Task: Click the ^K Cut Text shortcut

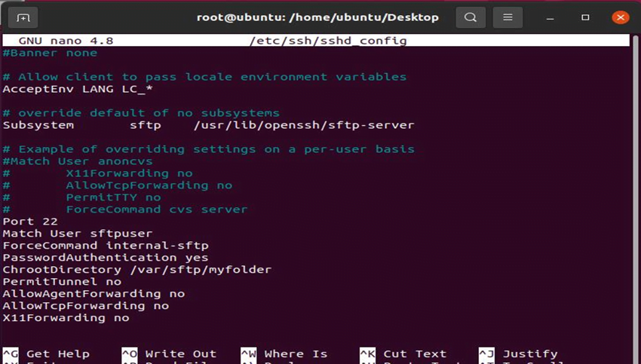Action: click(403, 353)
